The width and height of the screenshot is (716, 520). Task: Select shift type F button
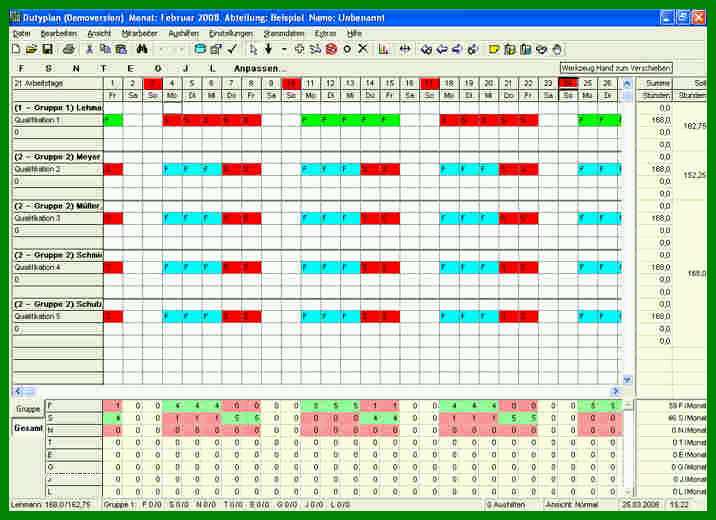21,68
